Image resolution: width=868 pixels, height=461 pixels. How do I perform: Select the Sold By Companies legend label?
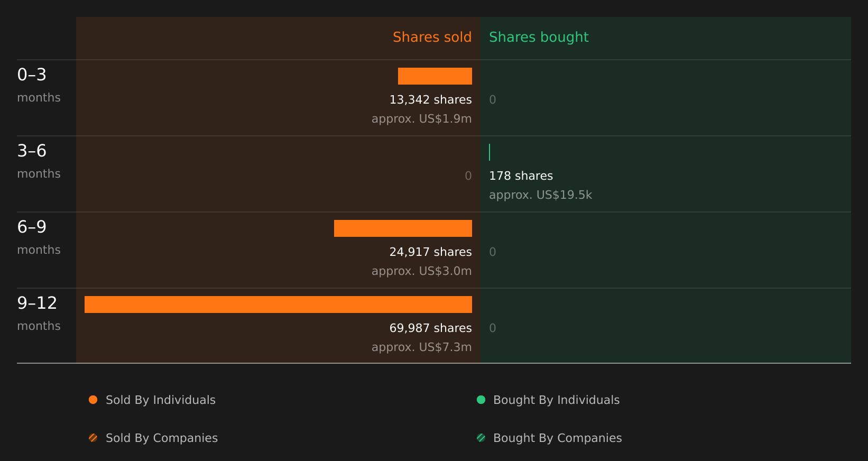(162, 438)
